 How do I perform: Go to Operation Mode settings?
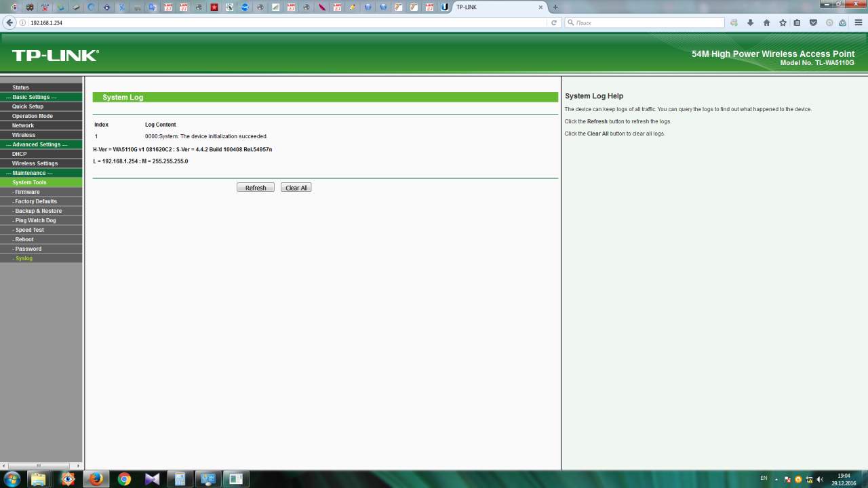tap(32, 116)
